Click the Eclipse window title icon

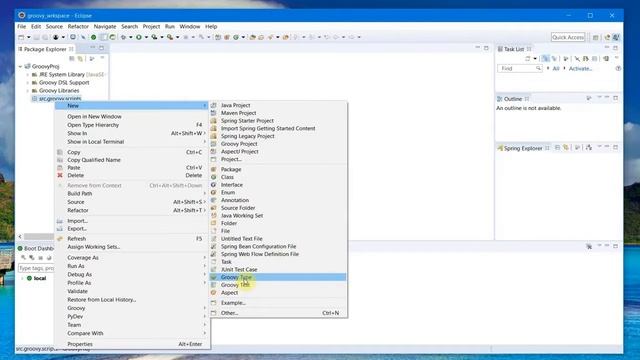(22, 15)
